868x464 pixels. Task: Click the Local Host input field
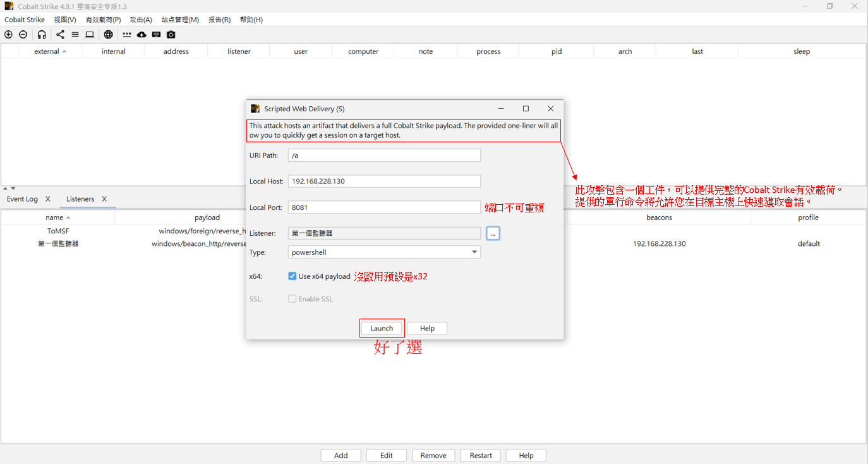coord(384,181)
